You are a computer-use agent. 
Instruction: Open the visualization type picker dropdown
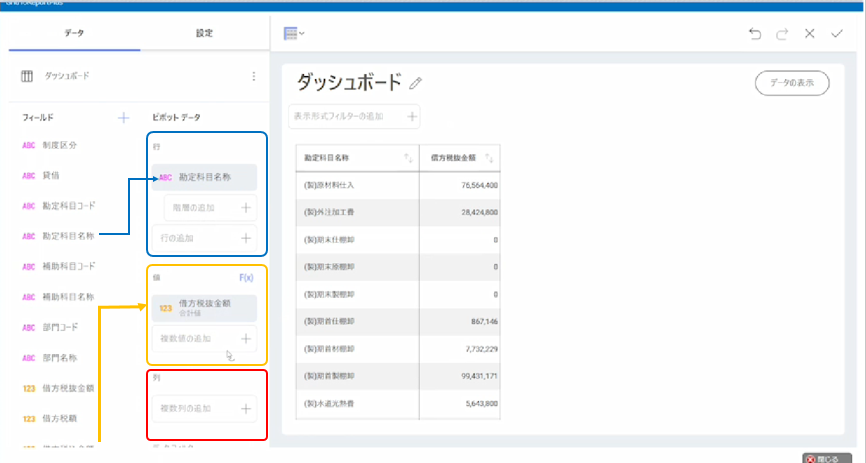pyautogui.click(x=294, y=34)
